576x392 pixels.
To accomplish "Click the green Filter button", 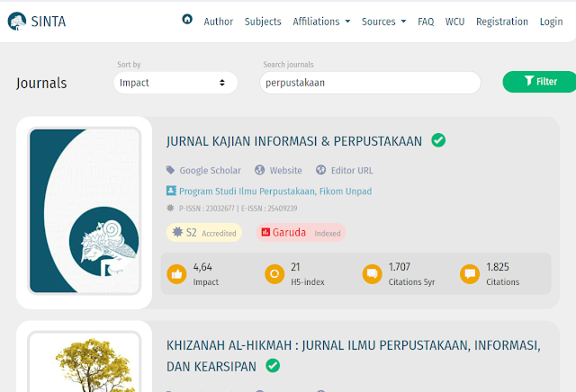I will click(539, 82).
